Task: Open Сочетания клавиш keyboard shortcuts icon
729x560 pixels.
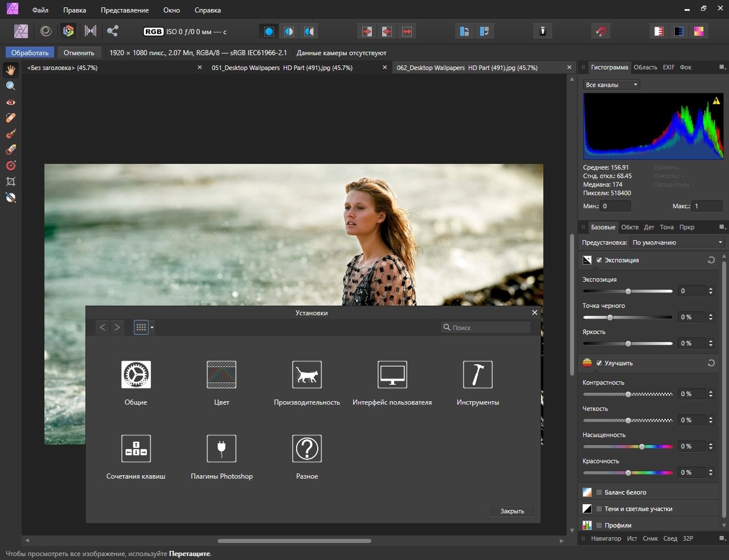Action: 136,449
